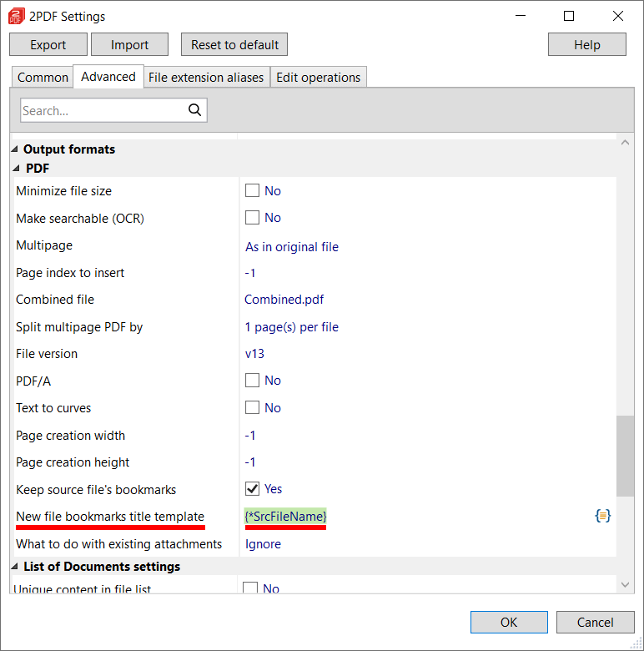Open the Multipage 'As in original file' value
Image resolution: width=644 pixels, height=651 pixels.
pyautogui.click(x=292, y=246)
